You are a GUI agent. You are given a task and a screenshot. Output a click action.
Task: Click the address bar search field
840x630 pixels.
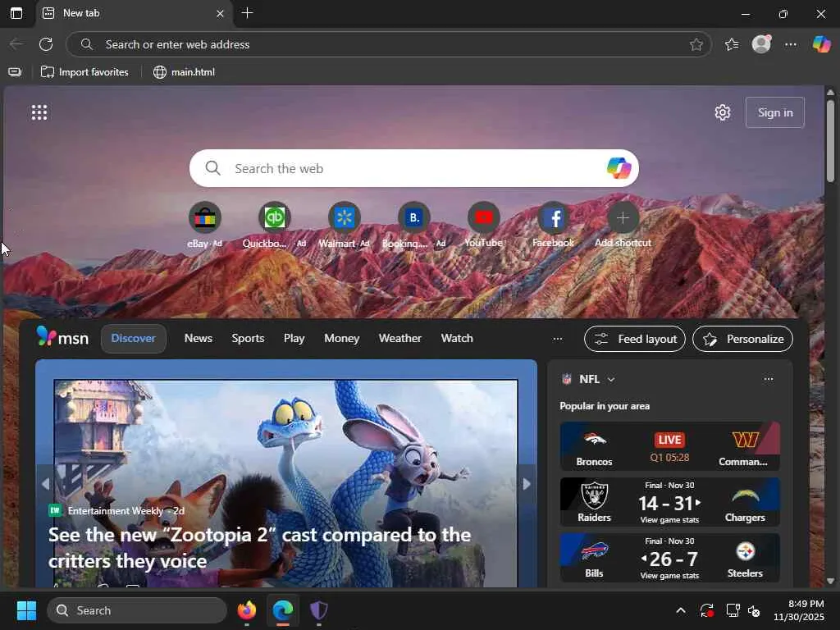click(388, 44)
